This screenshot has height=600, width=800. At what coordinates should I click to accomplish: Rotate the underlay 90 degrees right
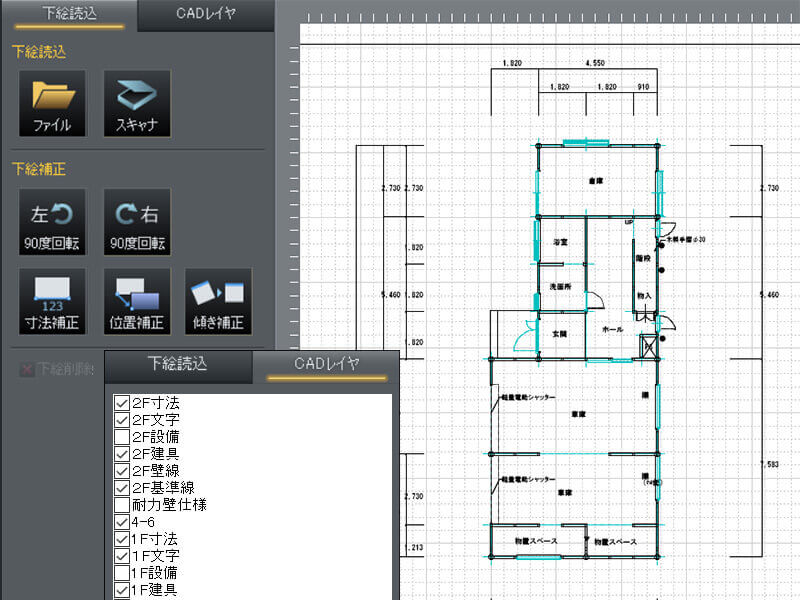point(137,222)
